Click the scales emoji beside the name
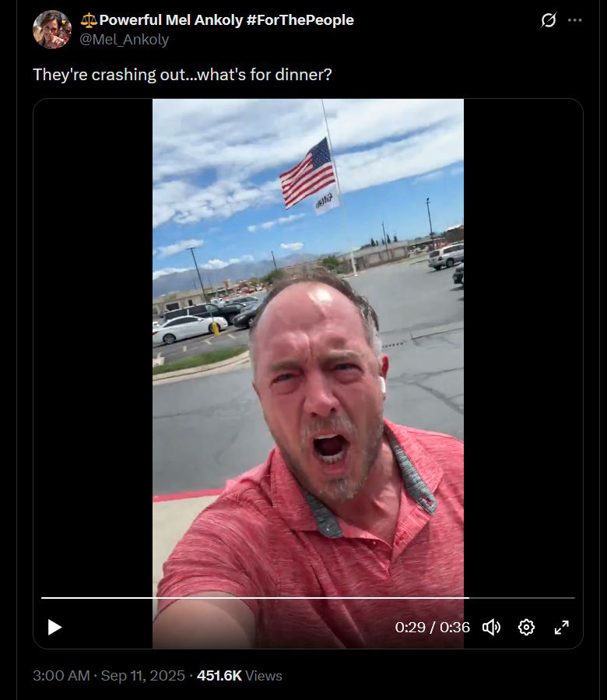607x700 pixels. (89, 20)
